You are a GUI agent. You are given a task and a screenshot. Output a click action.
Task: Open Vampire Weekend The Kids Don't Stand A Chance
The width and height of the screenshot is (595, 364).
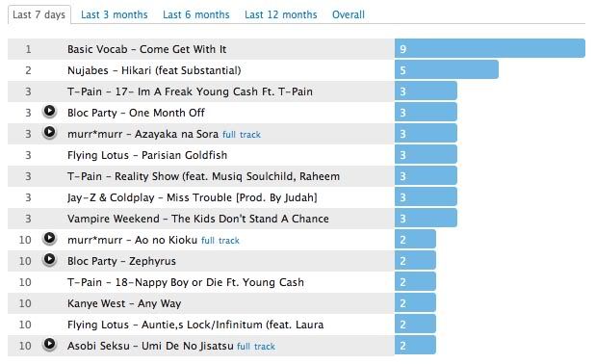pos(198,219)
